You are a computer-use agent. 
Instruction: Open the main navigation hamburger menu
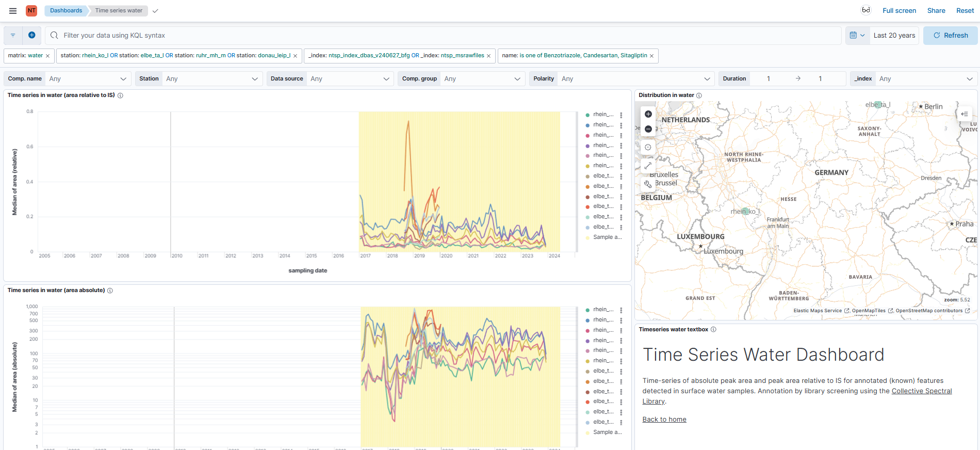click(13, 10)
